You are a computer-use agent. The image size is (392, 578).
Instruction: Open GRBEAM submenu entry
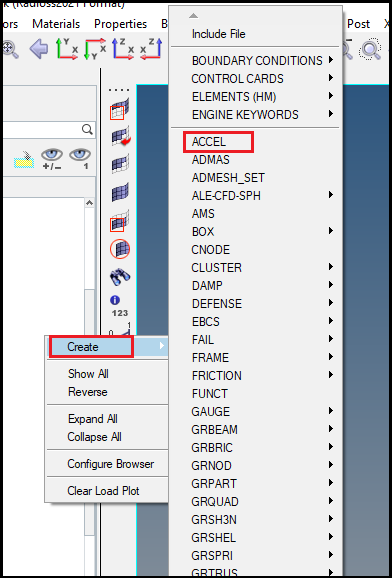pyautogui.click(x=256, y=429)
